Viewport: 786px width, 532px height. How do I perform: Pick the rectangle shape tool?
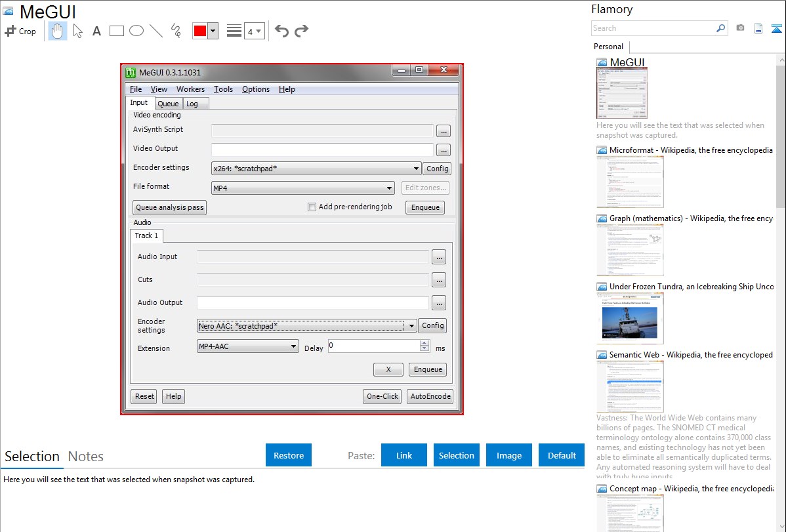tap(117, 31)
